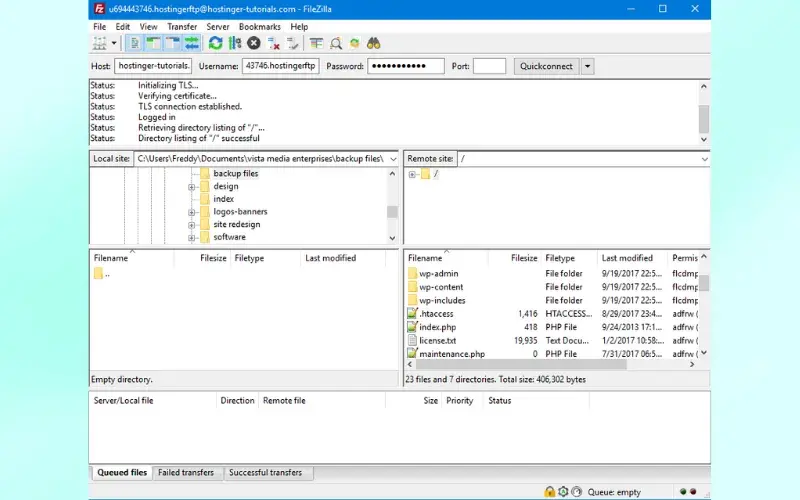The image size is (800, 500).
Task: Select the .htaccess file
Action: tap(436, 313)
